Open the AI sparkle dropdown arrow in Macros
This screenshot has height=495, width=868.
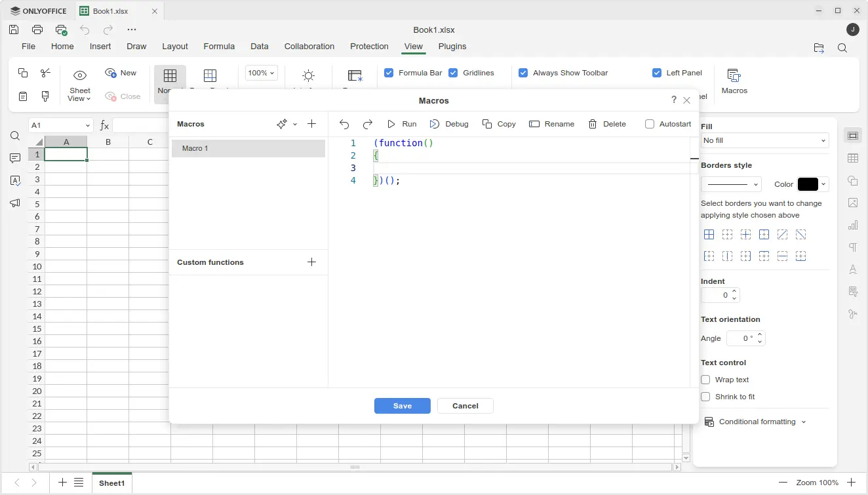click(x=295, y=124)
